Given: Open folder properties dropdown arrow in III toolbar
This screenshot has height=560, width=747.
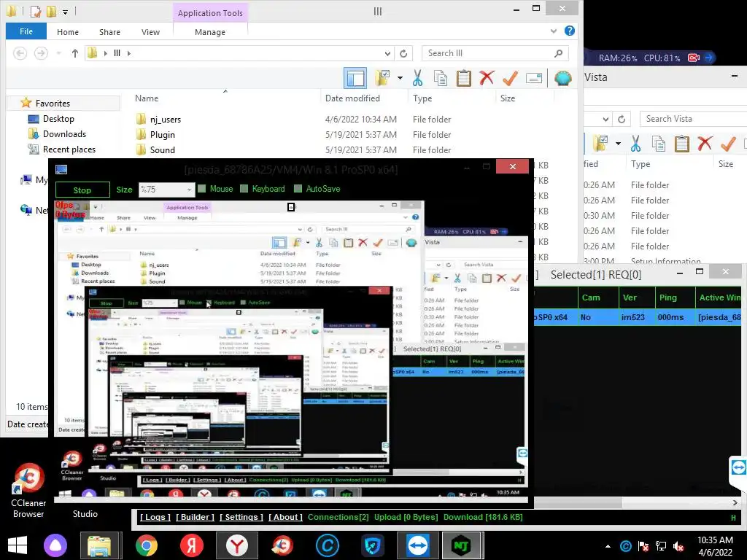Looking at the screenshot, I should pos(400,78).
